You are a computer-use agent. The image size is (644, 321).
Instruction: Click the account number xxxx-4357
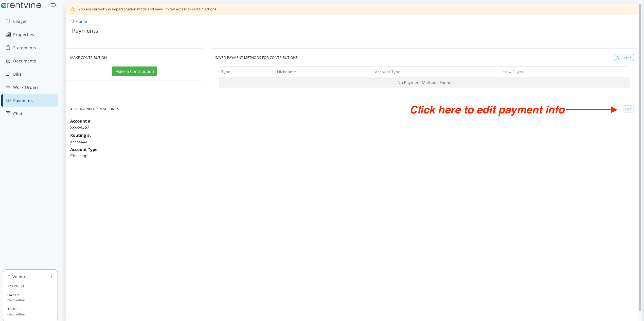[x=80, y=127]
